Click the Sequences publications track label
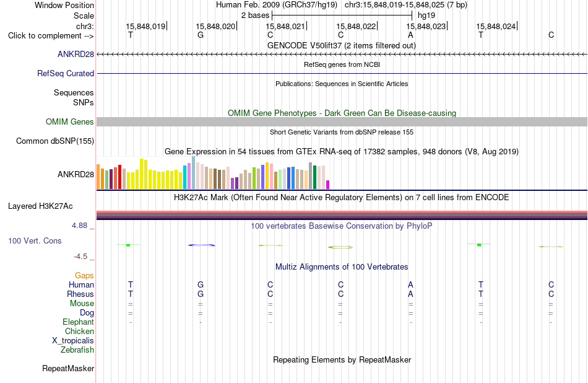 pos(74,92)
